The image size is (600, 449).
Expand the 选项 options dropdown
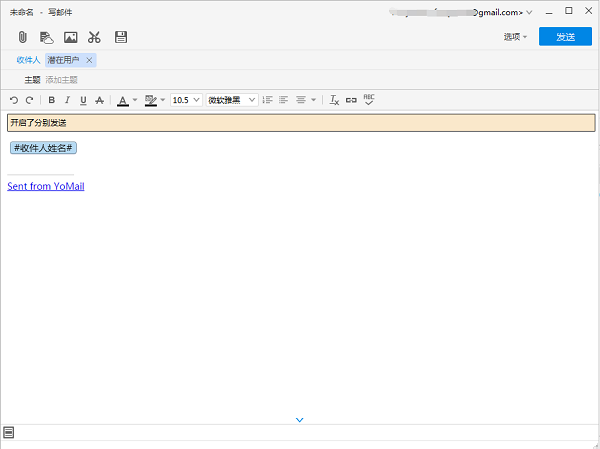(x=515, y=37)
